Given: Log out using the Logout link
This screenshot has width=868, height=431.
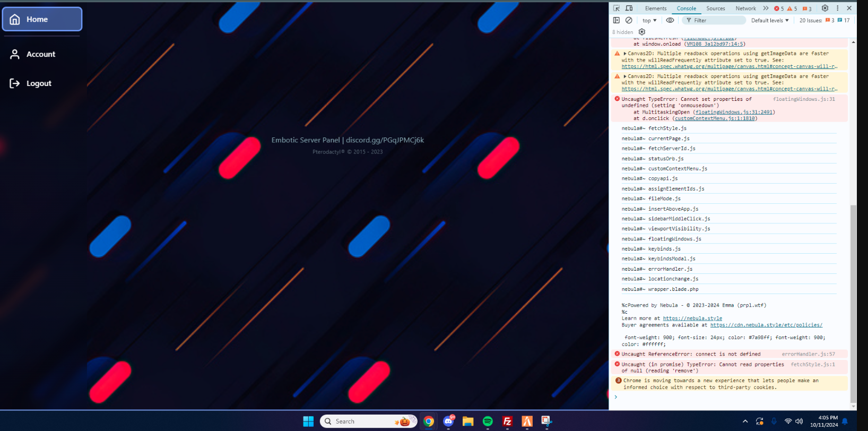Looking at the screenshot, I should click(31, 83).
